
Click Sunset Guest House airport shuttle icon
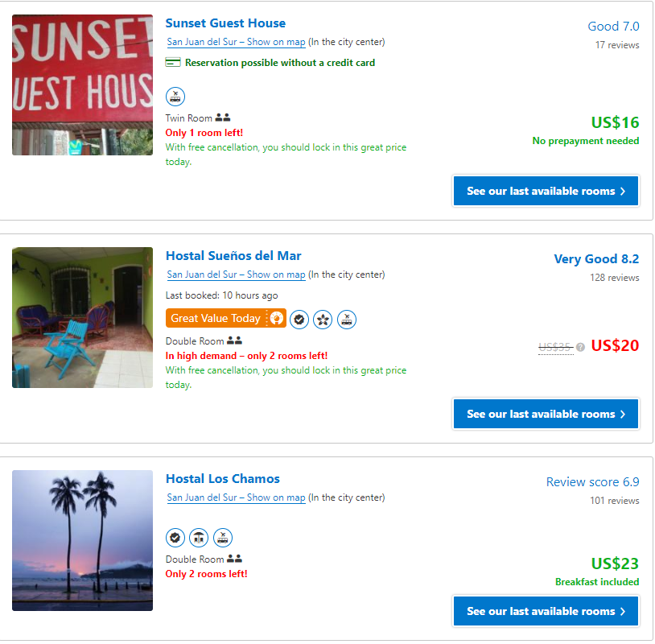click(175, 97)
